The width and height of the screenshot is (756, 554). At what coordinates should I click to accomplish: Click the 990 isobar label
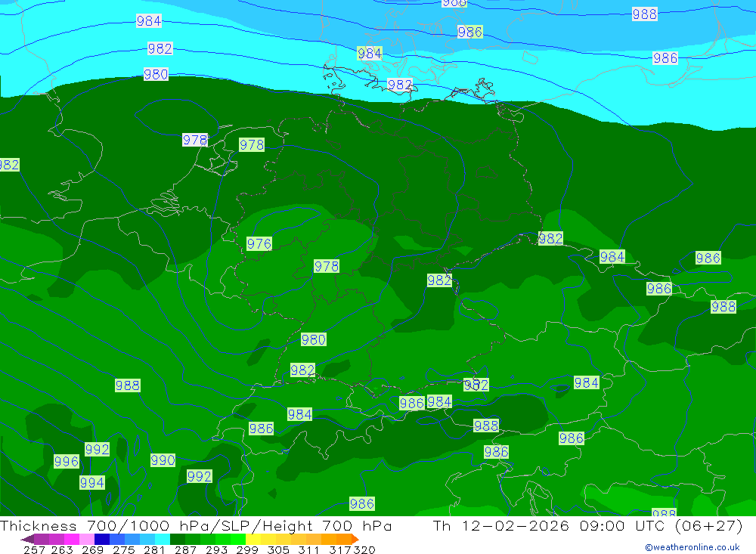163,460
